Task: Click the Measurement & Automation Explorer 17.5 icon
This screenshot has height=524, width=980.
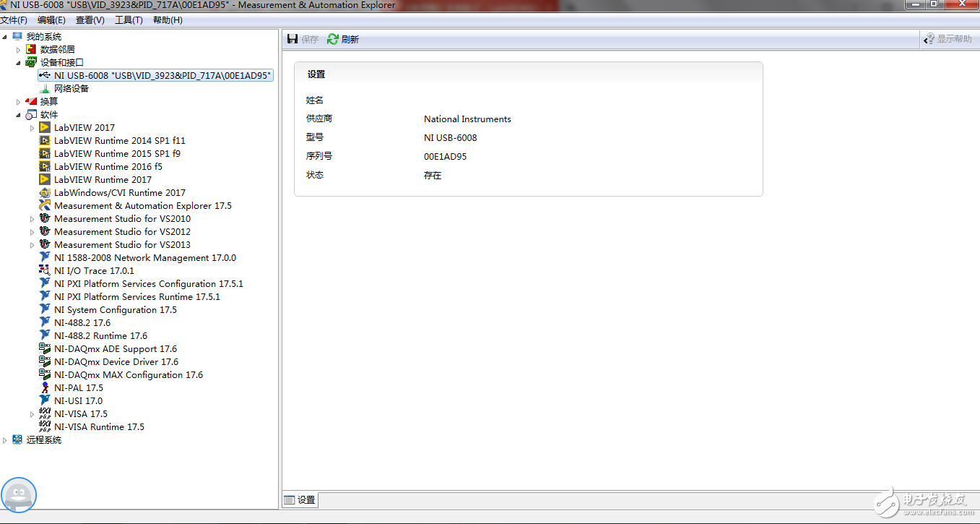Action: click(45, 206)
